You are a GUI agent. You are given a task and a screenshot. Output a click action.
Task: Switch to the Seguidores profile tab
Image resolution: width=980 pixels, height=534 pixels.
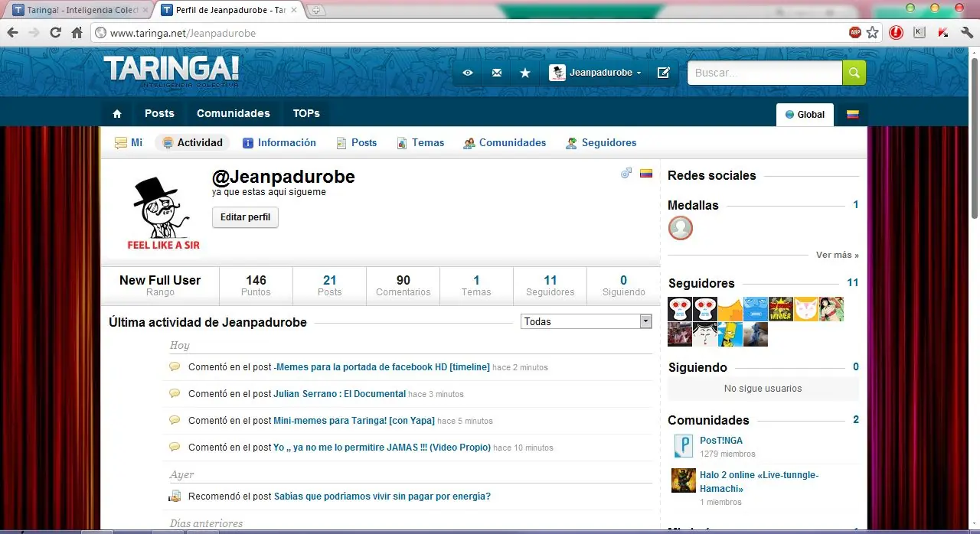pyautogui.click(x=601, y=142)
